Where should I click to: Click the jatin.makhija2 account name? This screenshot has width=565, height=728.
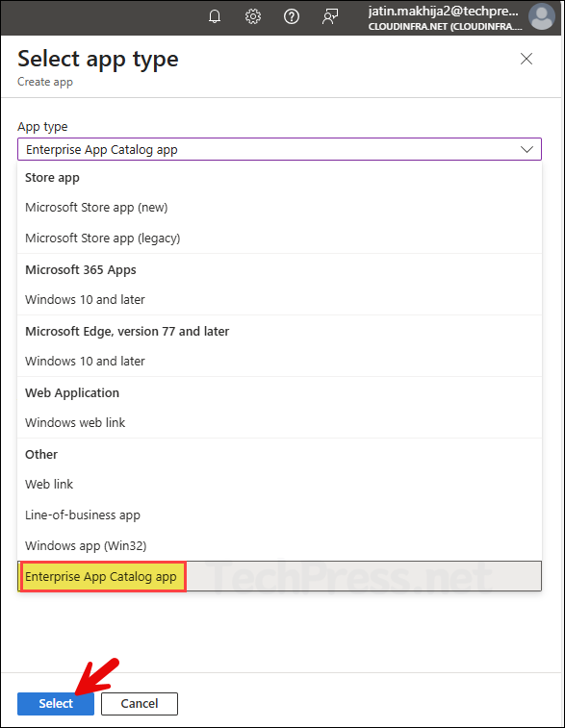click(444, 11)
